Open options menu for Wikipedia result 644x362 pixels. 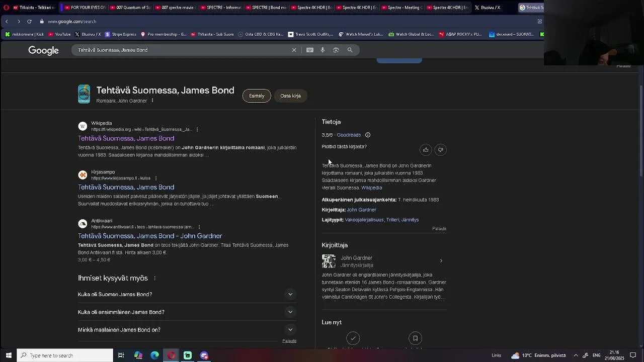[x=197, y=130]
